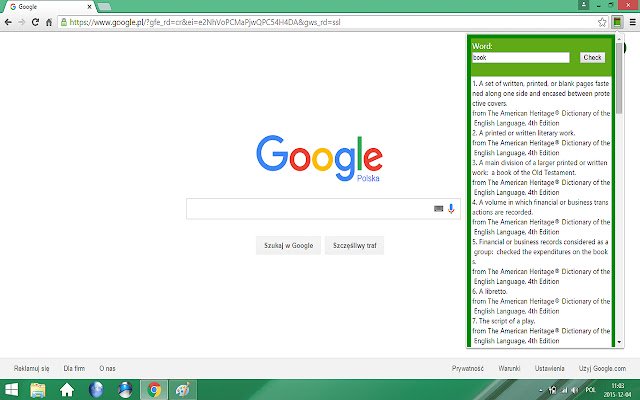Select definition text '6. A libretto.'
640x400 pixels.
pos(490,291)
